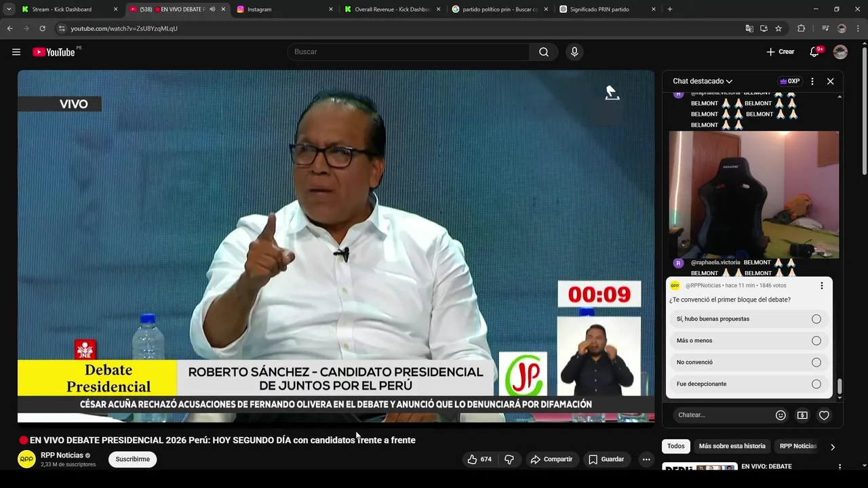Image resolution: width=868 pixels, height=488 pixels.
Task: Open the Chrome three-dot menu
Action: point(858,28)
